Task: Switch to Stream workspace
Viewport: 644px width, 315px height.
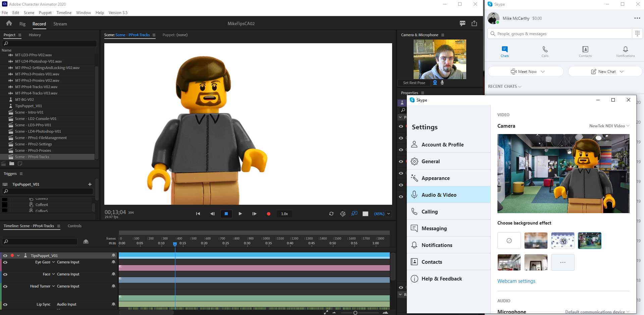Action: coord(60,24)
